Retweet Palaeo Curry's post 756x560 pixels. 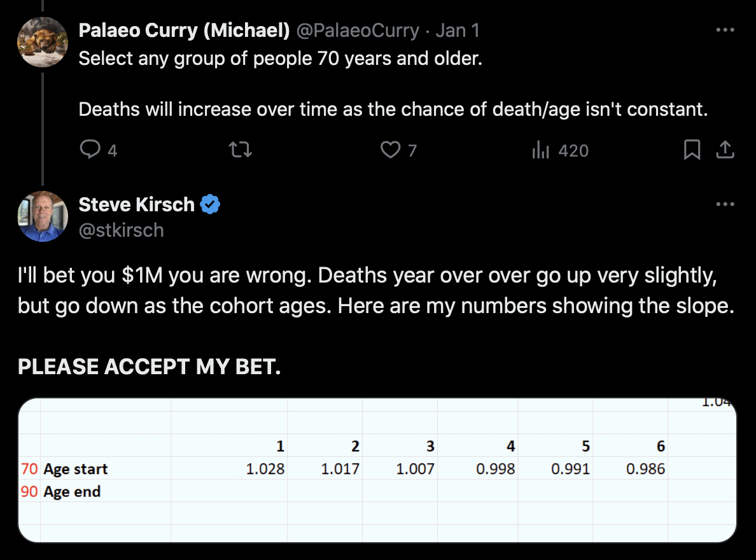pos(241,150)
